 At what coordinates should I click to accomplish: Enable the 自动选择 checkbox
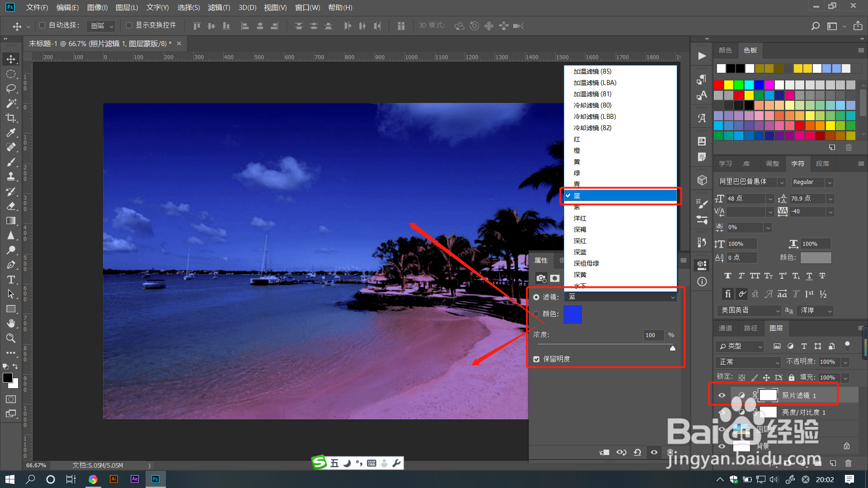tap(42, 25)
